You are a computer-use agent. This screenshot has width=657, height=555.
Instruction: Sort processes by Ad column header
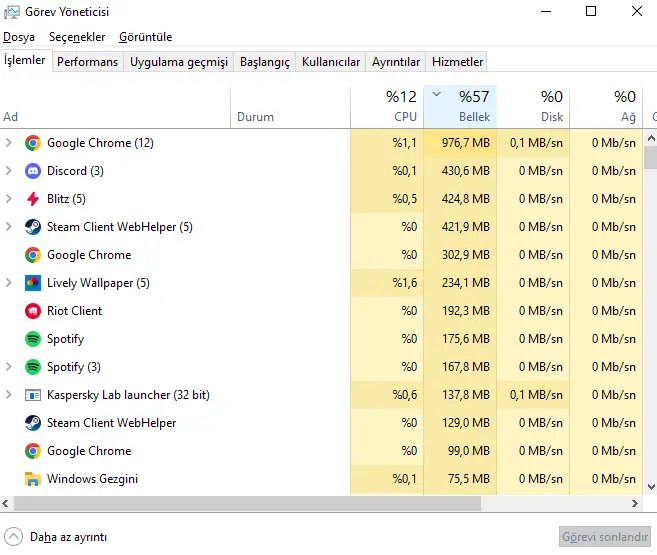tap(115, 108)
